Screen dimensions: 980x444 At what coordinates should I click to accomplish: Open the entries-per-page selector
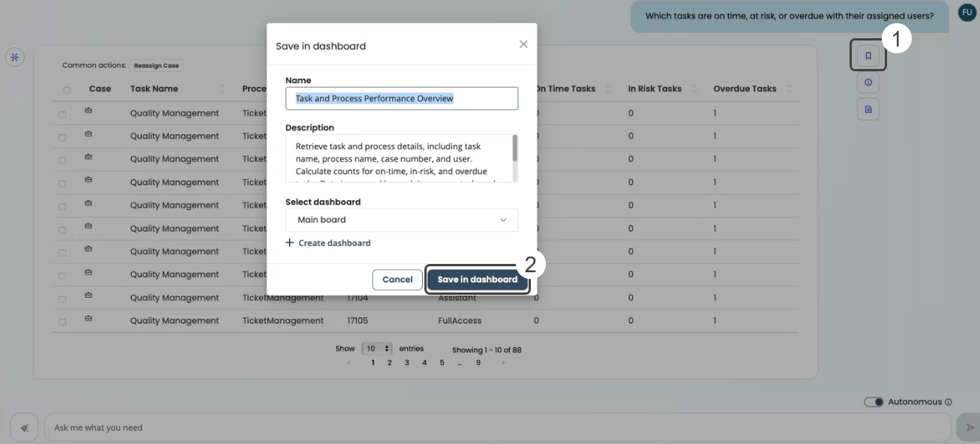(376, 349)
